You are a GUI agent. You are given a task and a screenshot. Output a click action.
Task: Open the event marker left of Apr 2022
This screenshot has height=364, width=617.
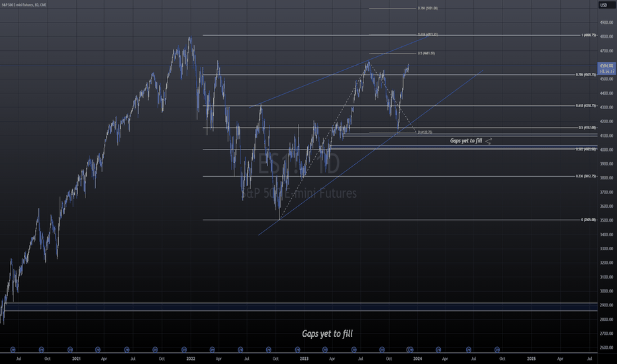(x=213, y=349)
